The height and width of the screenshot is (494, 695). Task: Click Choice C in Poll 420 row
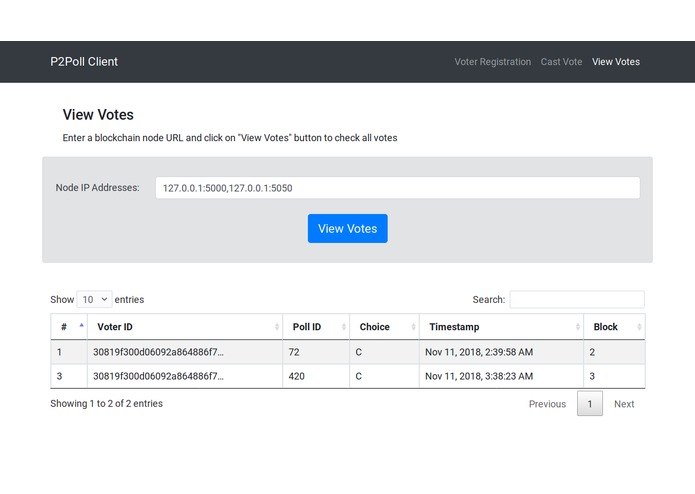359,377
